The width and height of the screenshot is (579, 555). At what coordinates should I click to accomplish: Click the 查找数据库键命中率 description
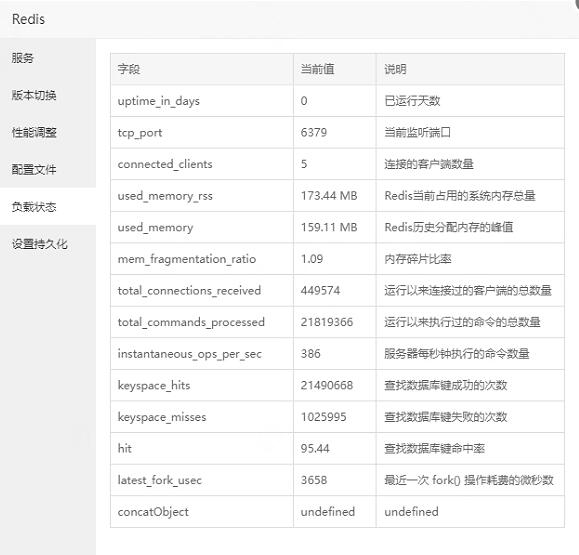(435, 449)
